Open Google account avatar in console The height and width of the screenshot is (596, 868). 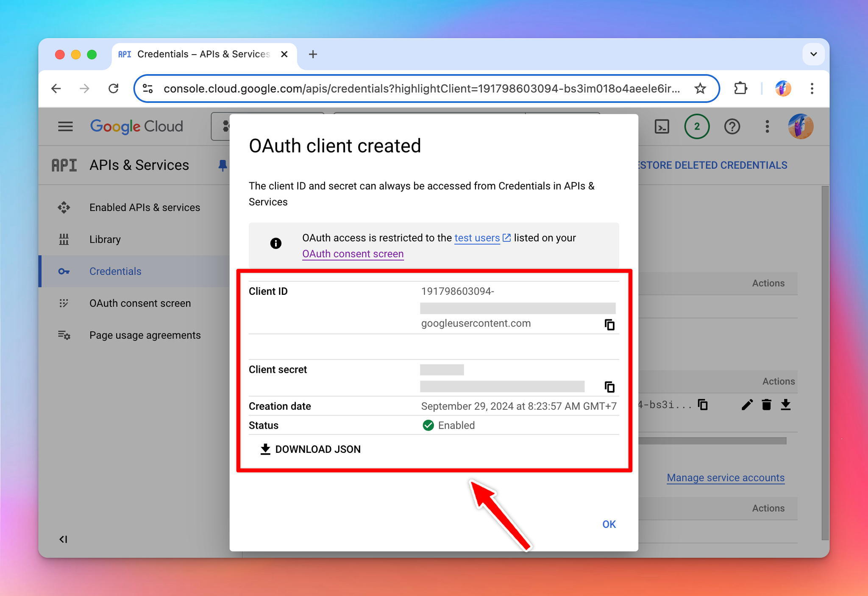click(801, 126)
